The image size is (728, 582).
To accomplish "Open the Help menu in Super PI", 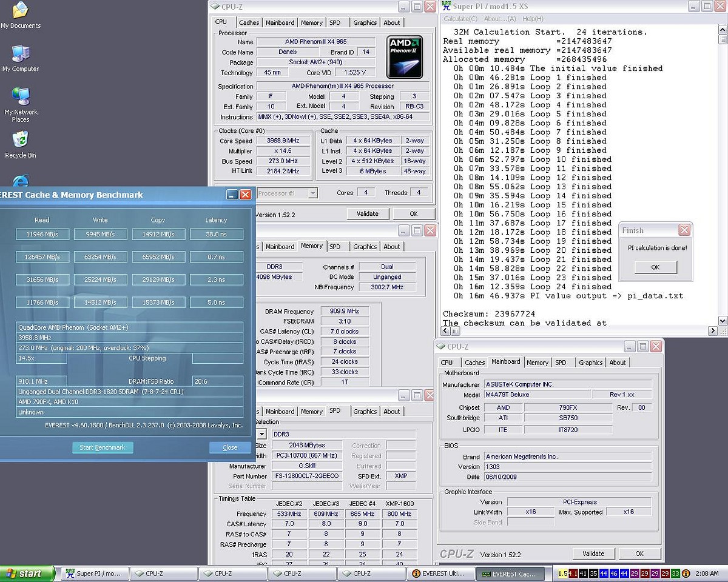I will [533, 19].
